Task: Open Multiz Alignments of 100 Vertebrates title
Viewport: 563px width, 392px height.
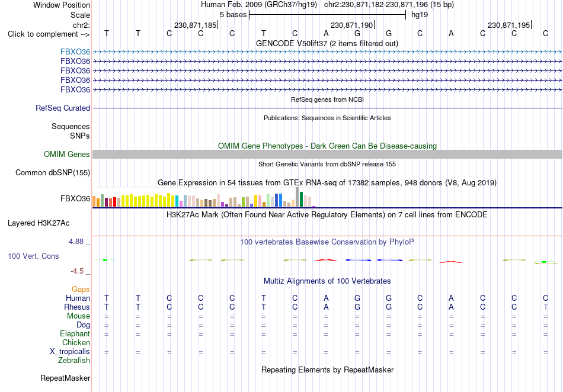Action: [327, 281]
